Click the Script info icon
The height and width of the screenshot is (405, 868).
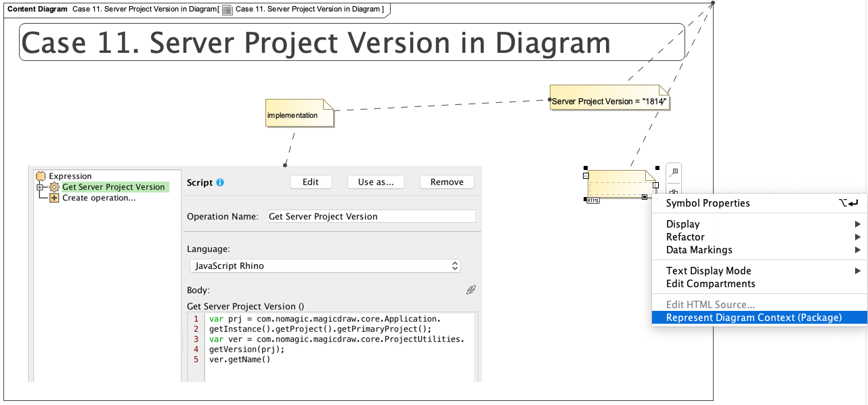220,183
